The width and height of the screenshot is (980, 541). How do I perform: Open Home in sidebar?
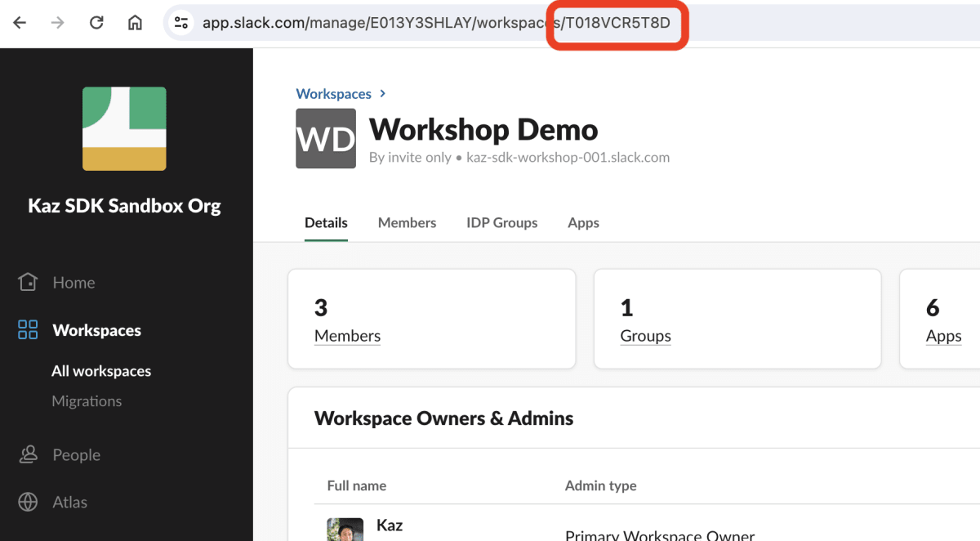[74, 283]
